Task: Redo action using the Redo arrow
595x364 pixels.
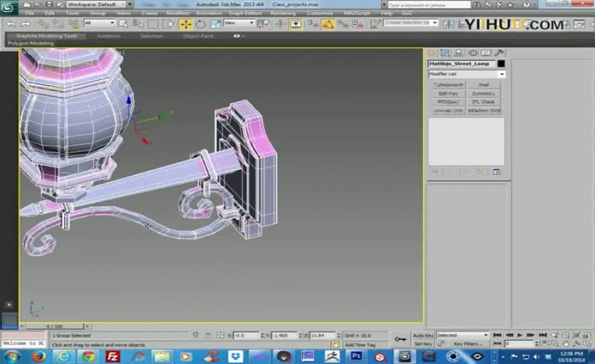Action: coord(26,24)
